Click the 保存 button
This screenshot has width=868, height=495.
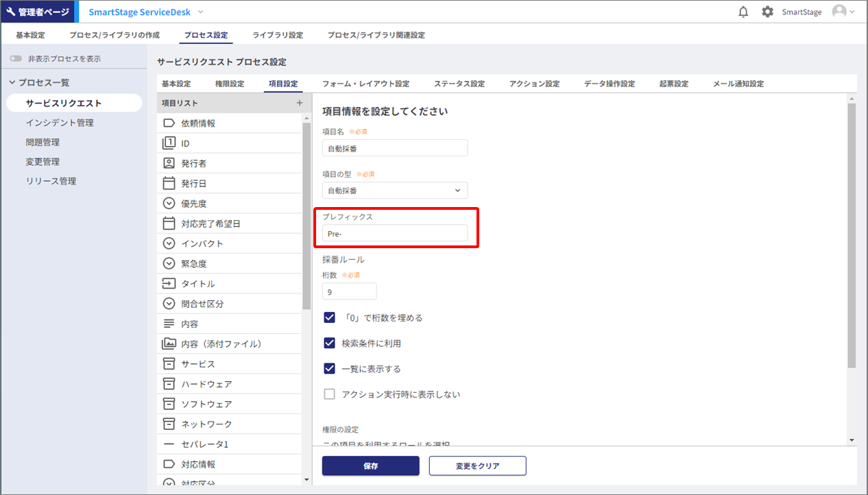pos(370,466)
